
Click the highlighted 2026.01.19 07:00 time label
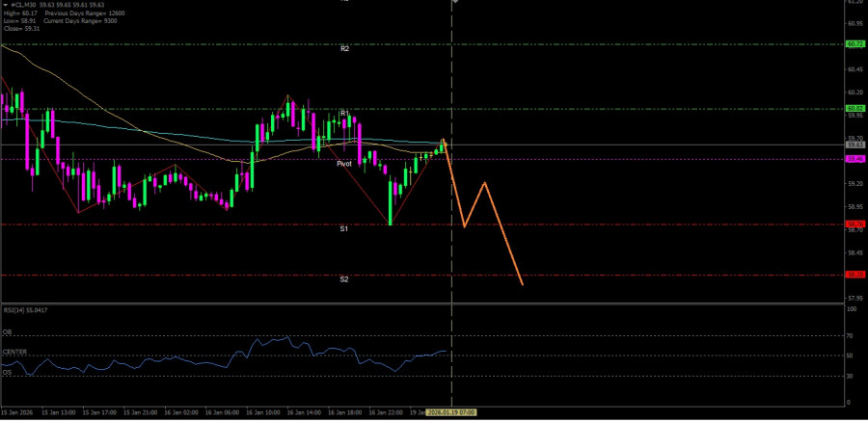tap(451, 412)
